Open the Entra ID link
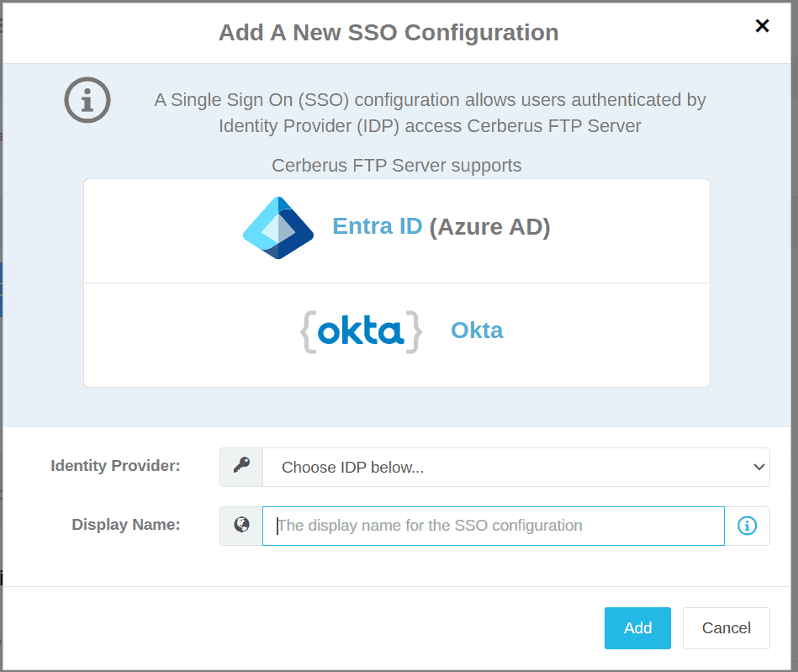This screenshot has height=672, width=798. [x=378, y=227]
